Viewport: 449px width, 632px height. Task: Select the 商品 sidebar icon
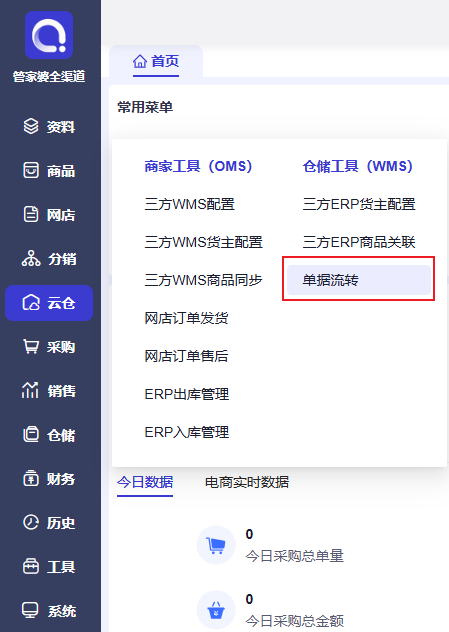31,170
